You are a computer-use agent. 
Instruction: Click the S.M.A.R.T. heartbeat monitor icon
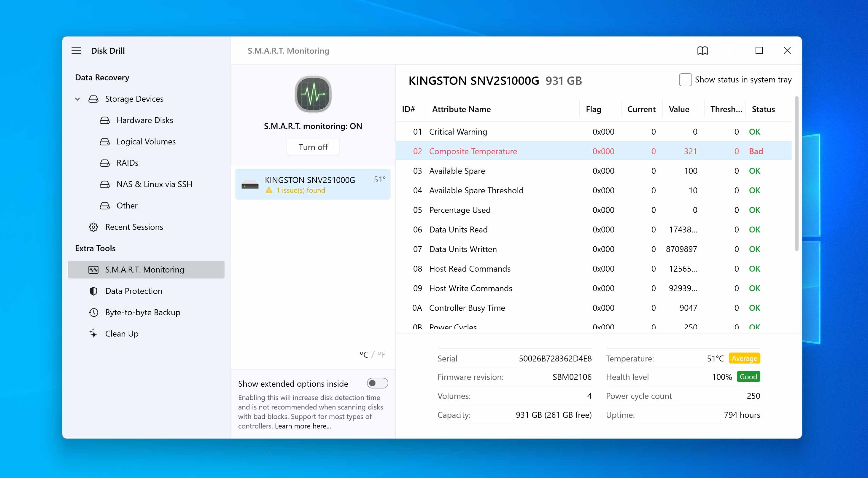313,94
